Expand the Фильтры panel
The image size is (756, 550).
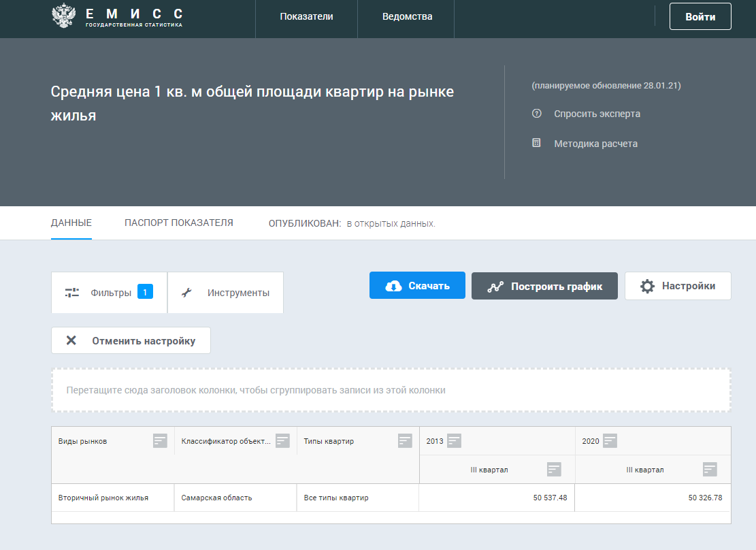point(109,293)
